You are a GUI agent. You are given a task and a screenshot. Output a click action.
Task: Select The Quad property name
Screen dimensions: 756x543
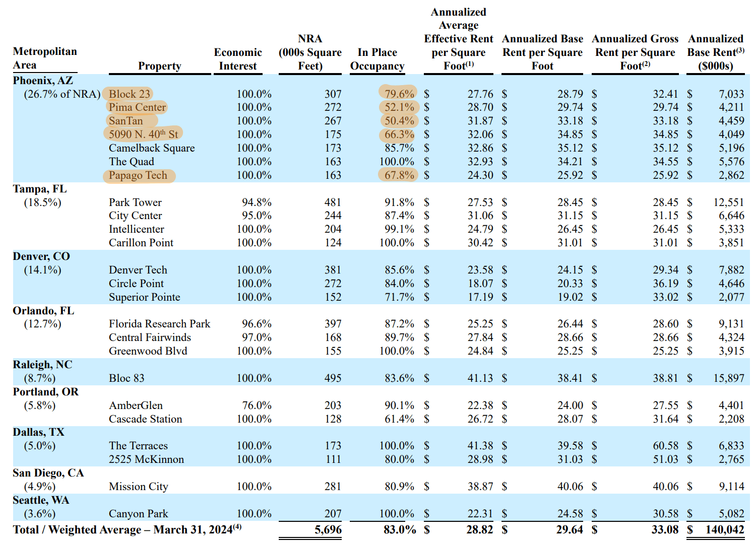point(132,162)
